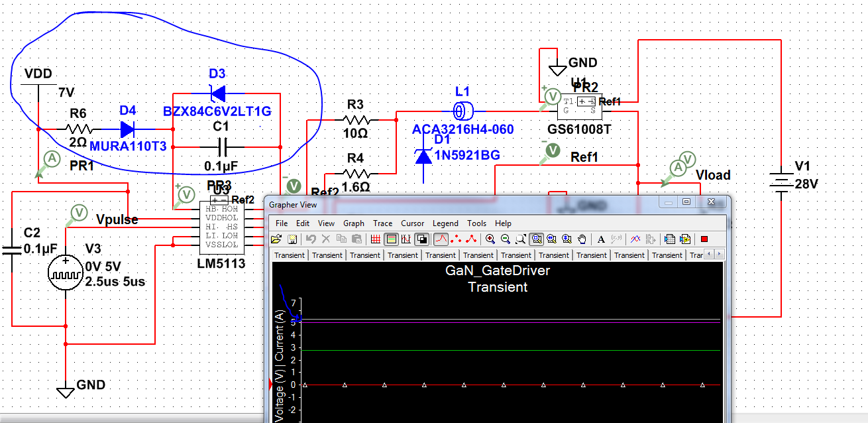Open a saved graph file in Grapher

point(276,239)
